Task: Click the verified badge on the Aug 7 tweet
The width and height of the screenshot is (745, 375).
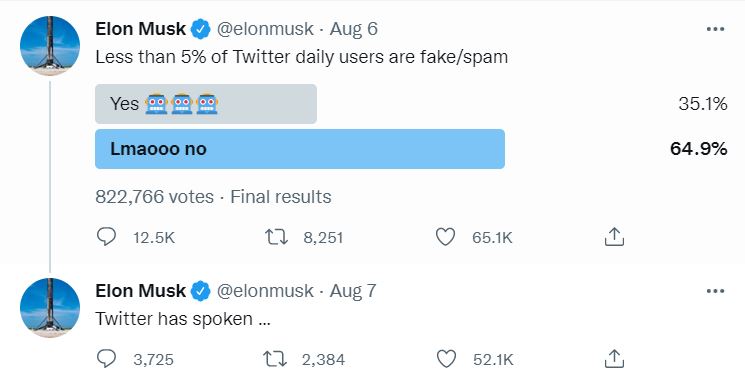Action: 201,291
